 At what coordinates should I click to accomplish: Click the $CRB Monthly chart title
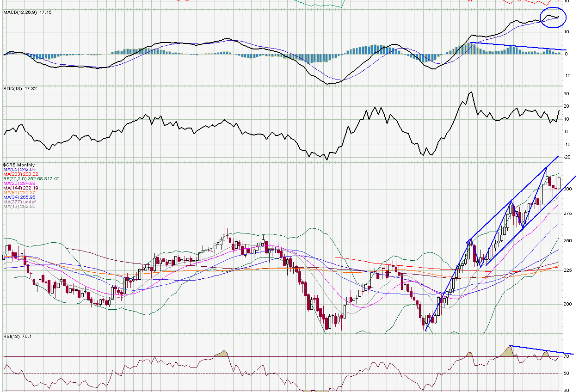click(19, 165)
